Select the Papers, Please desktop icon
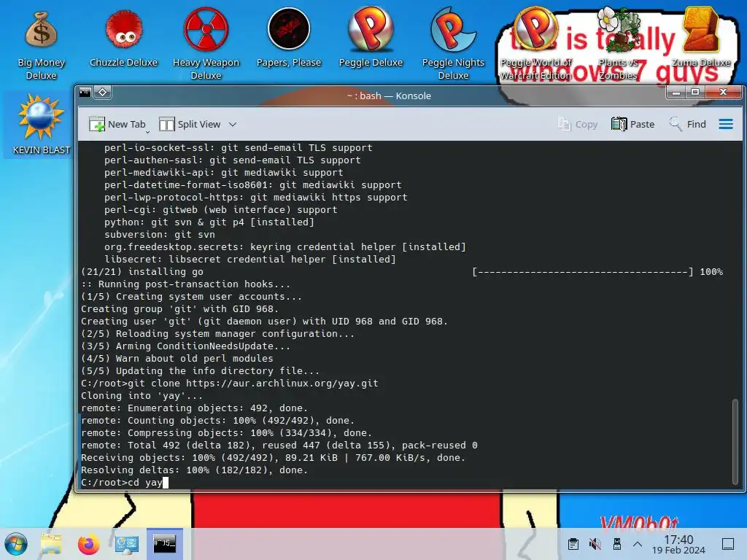Screen dimensions: 747x560 coord(289,38)
